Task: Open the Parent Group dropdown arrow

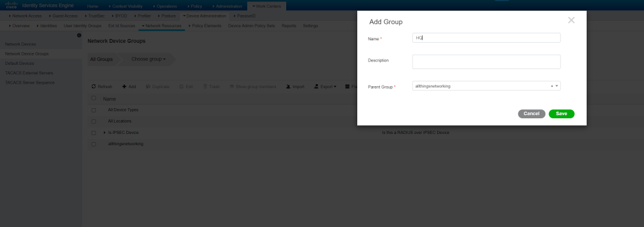Action: 557,86
